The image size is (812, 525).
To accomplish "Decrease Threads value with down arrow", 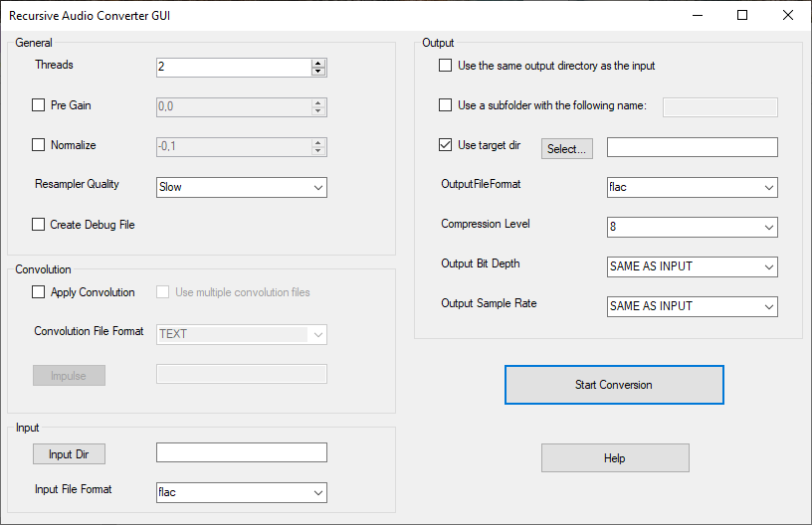I will (x=318, y=72).
